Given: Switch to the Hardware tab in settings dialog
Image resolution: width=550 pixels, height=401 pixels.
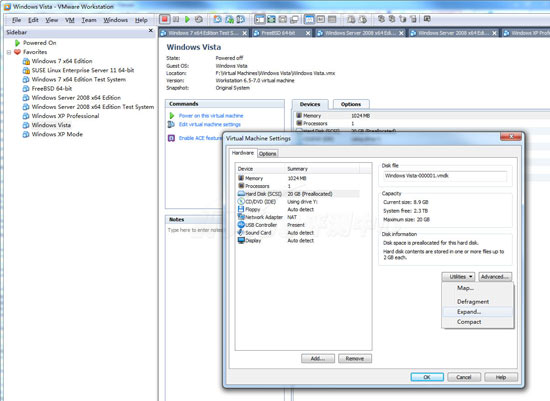Looking at the screenshot, I should point(243,153).
